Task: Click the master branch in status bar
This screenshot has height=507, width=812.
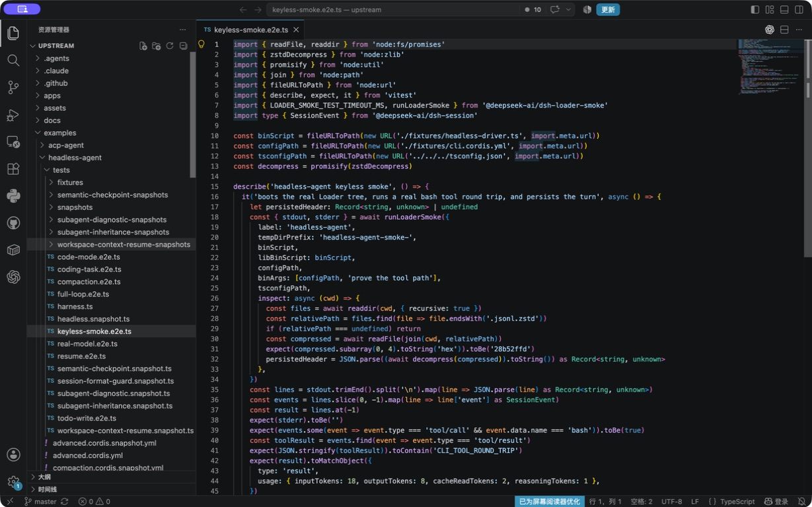Action: click(40, 502)
